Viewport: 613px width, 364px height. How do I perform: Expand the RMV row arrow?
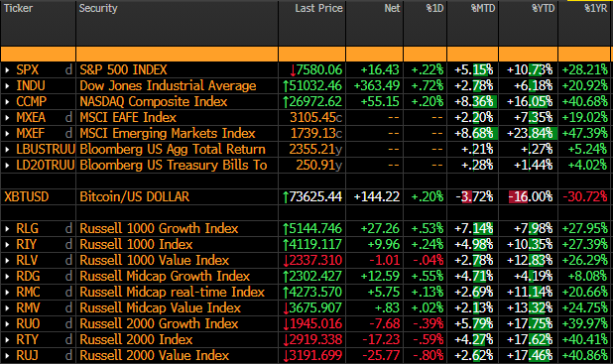pos(7,308)
